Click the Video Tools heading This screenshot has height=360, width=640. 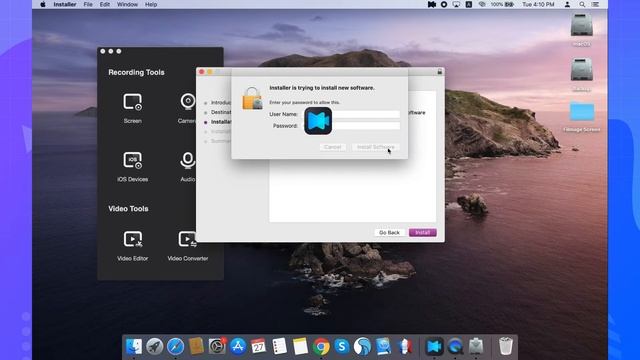point(128,209)
